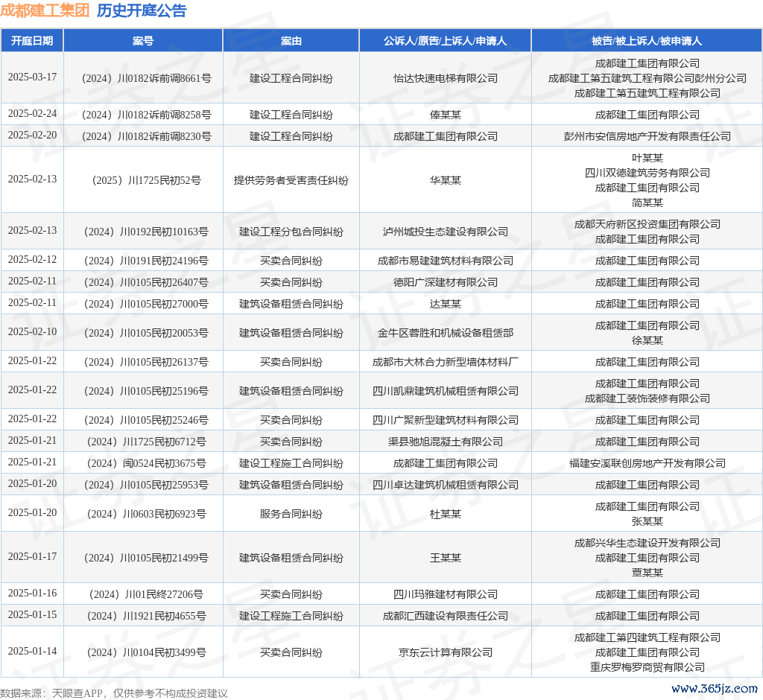Click plaintiff 达某某

point(446,304)
